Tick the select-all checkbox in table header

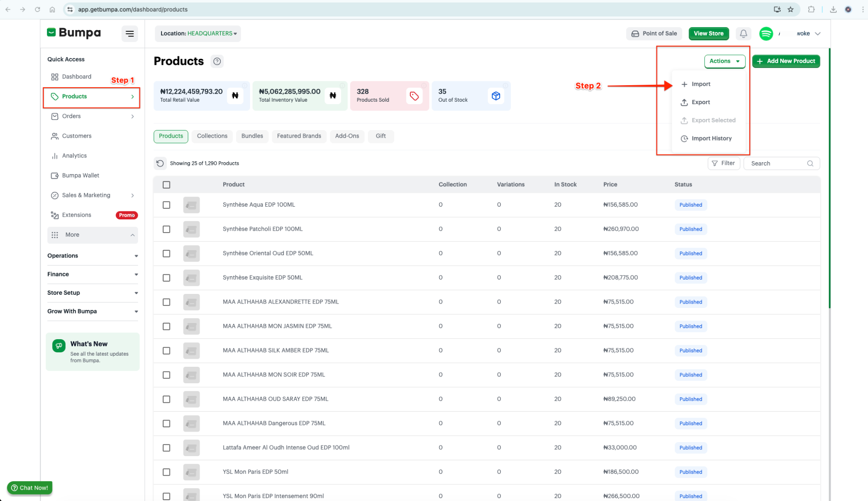pos(167,185)
